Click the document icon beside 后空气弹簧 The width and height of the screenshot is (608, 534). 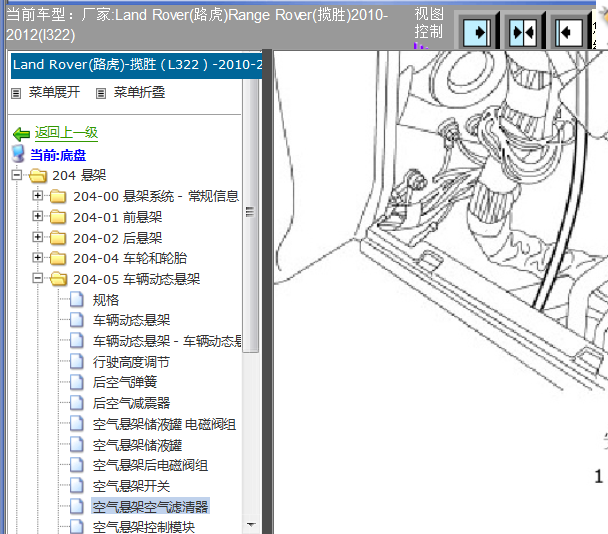point(76,382)
